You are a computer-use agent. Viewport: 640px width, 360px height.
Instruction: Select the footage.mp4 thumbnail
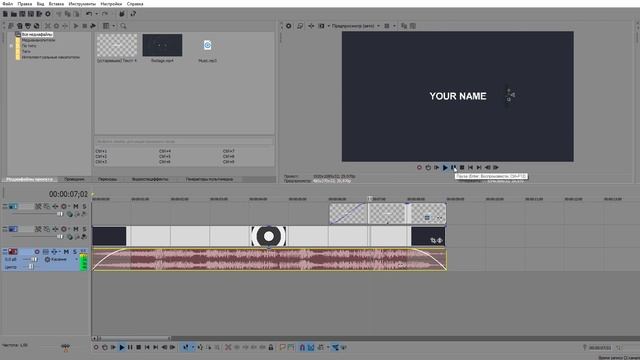coord(162,45)
